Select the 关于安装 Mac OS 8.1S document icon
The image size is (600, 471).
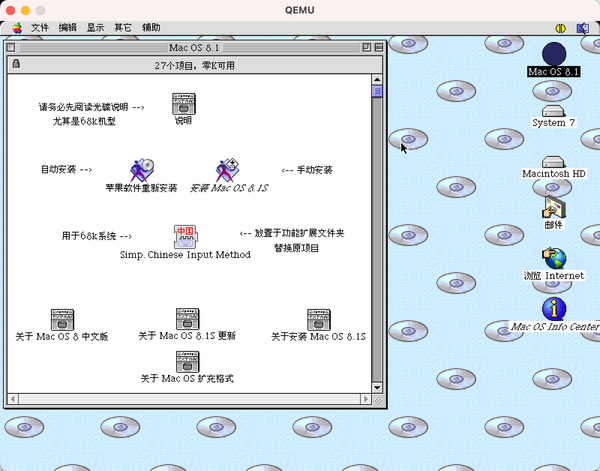[x=318, y=319]
